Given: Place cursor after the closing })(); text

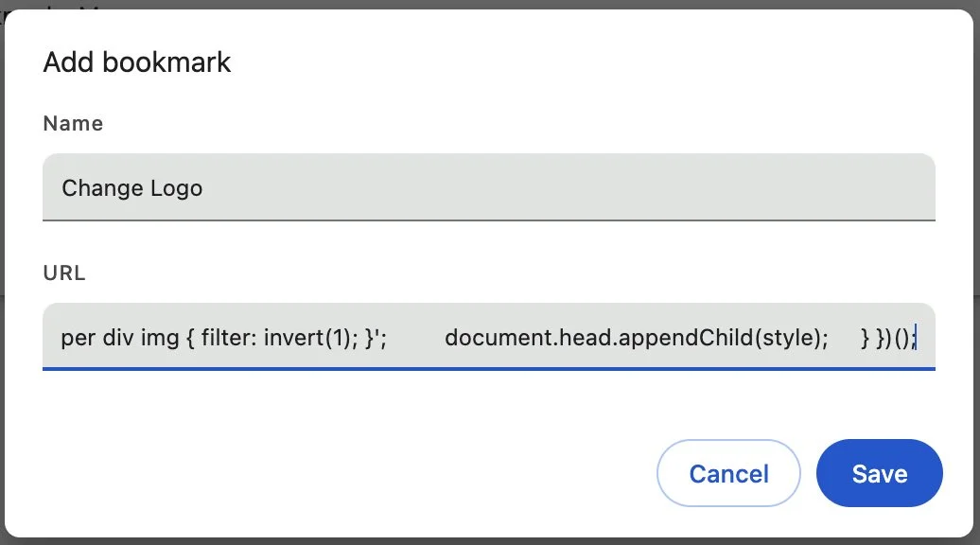Looking at the screenshot, I should click(x=918, y=338).
